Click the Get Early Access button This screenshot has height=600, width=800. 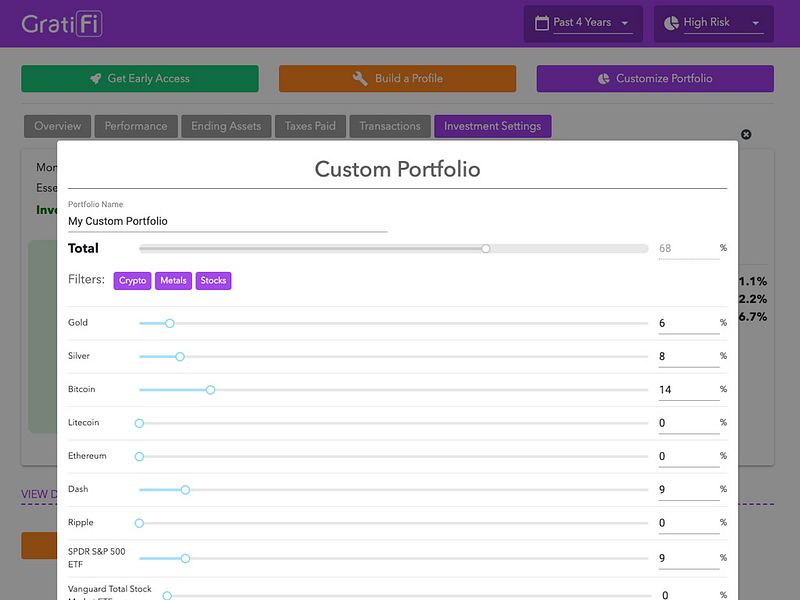[x=140, y=79]
